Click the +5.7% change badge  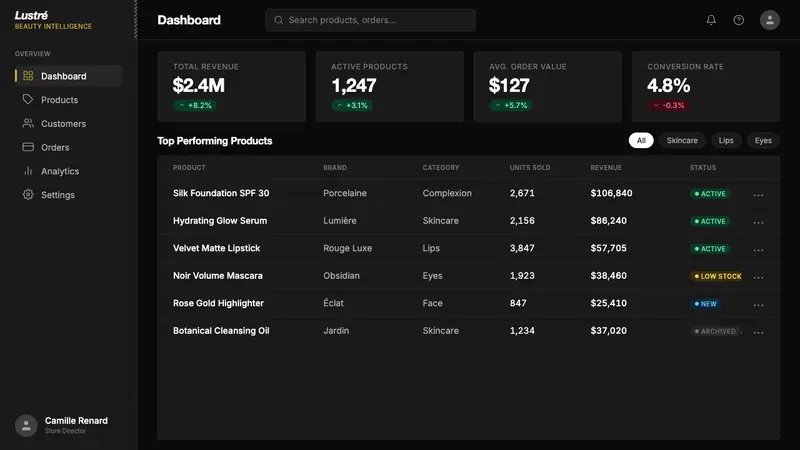point(511,105)
